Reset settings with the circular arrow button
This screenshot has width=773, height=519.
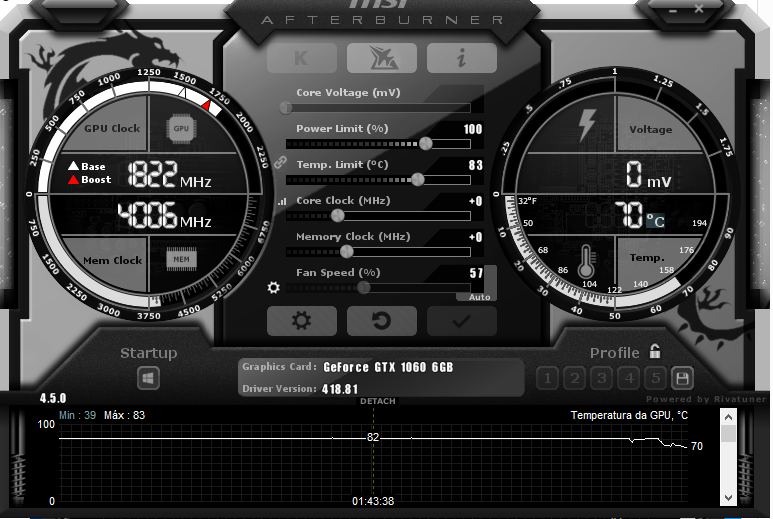point(382,321)
